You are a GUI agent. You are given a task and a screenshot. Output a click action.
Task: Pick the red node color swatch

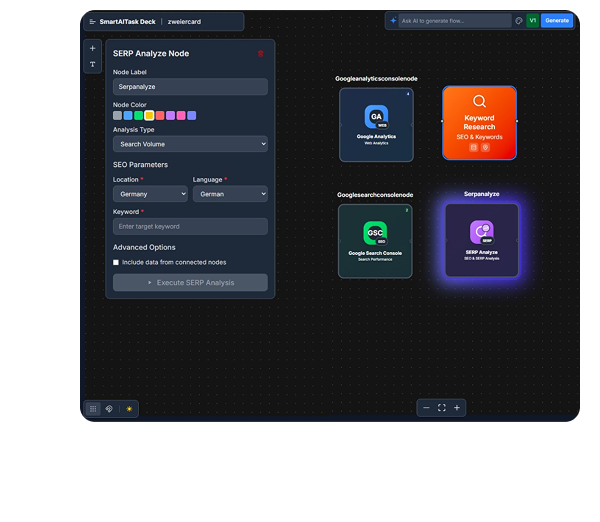tap(160, 116)
